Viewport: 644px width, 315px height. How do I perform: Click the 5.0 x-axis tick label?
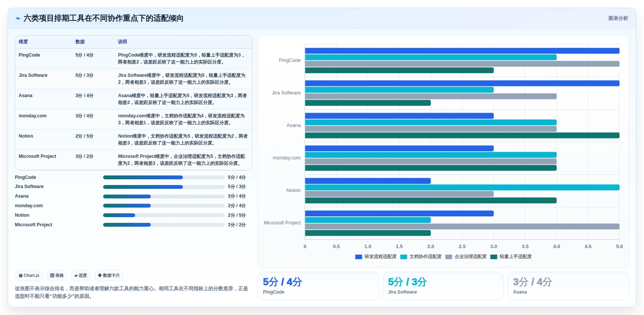619,247
